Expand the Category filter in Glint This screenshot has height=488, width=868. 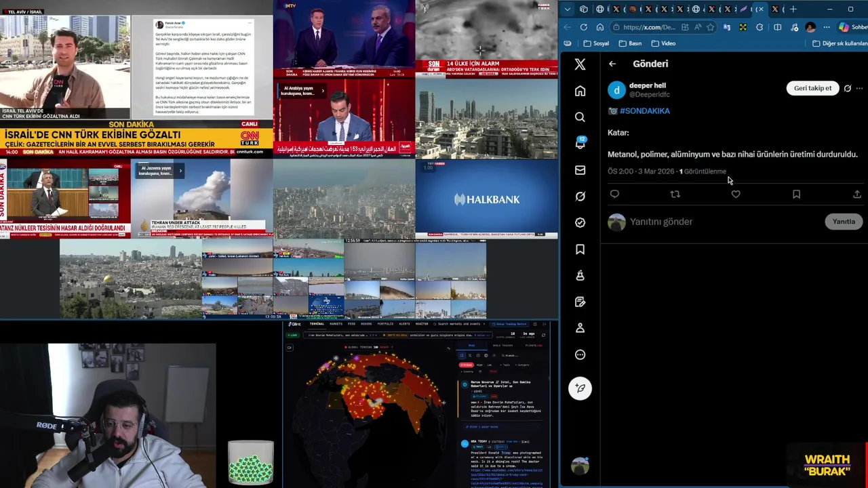(522, 365)
